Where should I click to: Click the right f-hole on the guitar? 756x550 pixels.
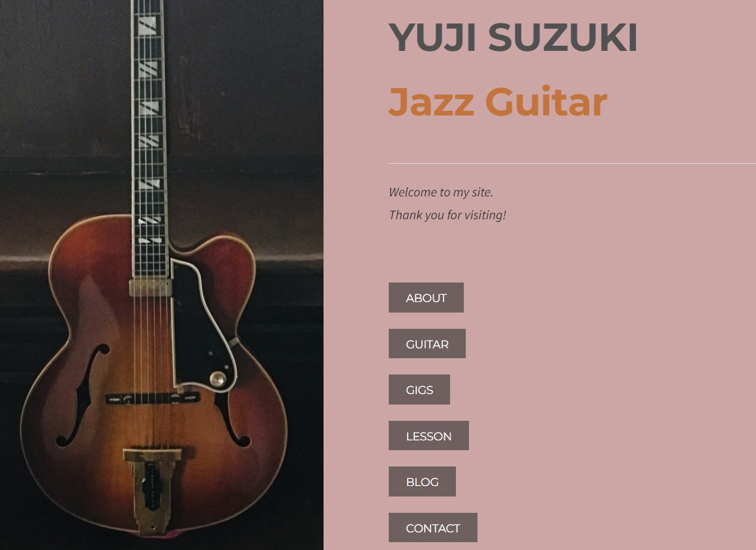[x=233, y=419]
